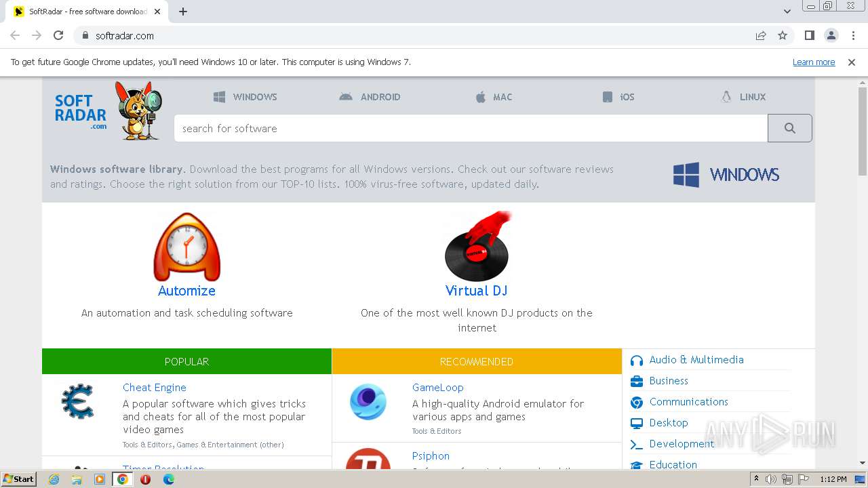868x488 pixels.
Task: Click the Development prompt icon
Action: (636, 445)
